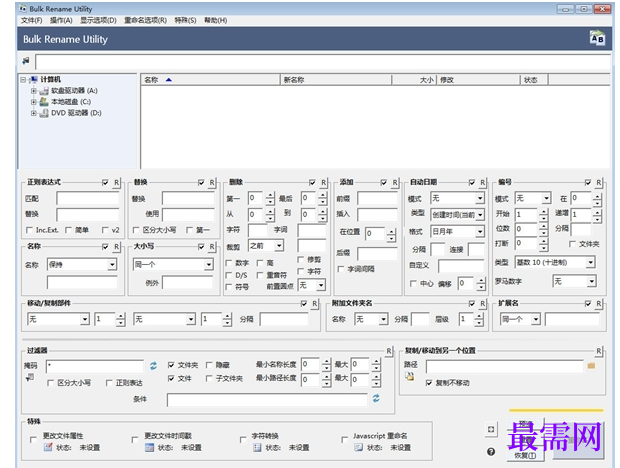Open the 重命名选项(R) menu
The height and width of the screenshot is (468, 620).
click(146, 20)
